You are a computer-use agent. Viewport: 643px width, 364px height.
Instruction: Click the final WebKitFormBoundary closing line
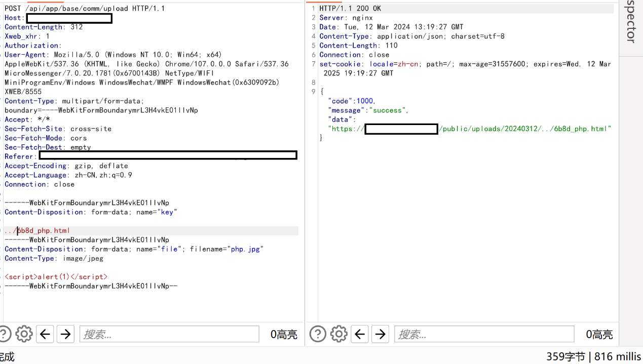pyautogui.click(x=91, y=286)
